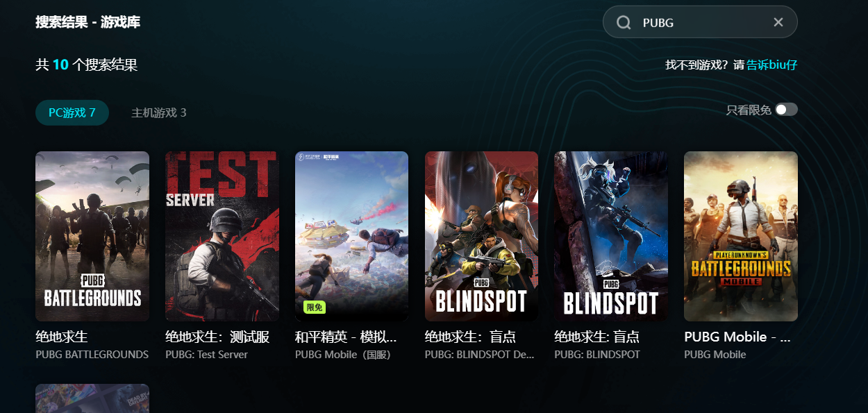Viewport: 868px width, 413px height.
Task: Open the 告诉biu仔 link
Action: coord(772,65)
